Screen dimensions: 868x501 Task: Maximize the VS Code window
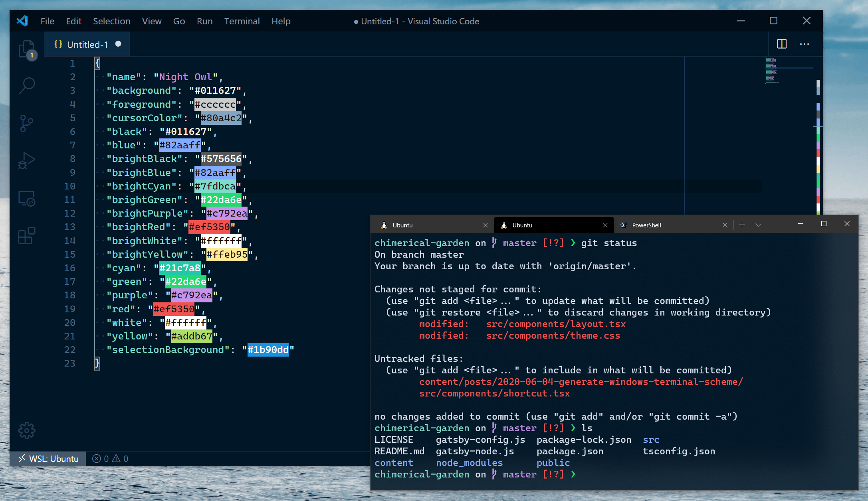click(774, 21)
